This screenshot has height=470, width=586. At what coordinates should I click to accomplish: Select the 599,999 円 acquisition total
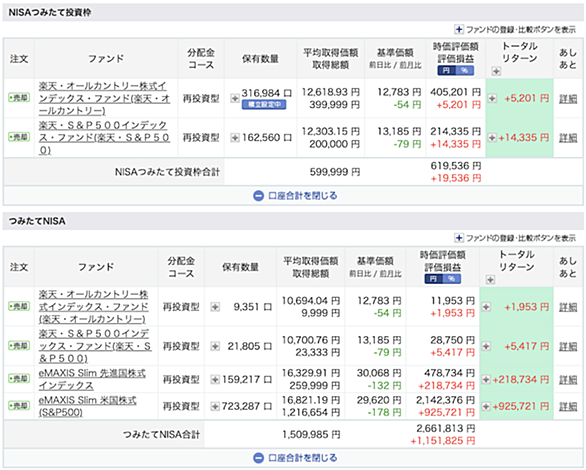click(x=335, y=172)
